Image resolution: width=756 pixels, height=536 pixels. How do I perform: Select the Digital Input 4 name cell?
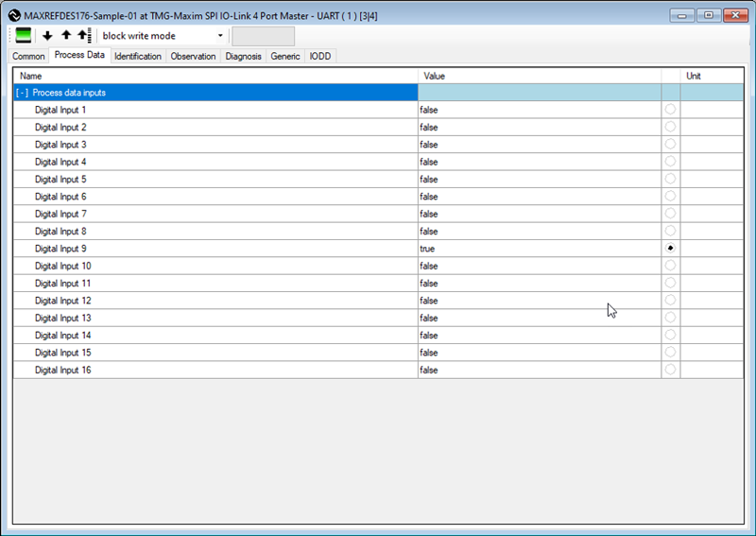point(215,162)
